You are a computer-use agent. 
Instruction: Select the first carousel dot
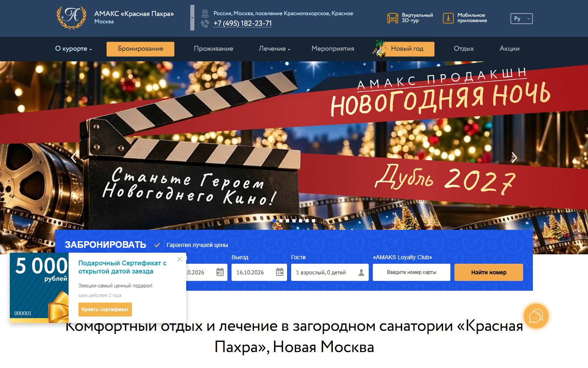274,221
